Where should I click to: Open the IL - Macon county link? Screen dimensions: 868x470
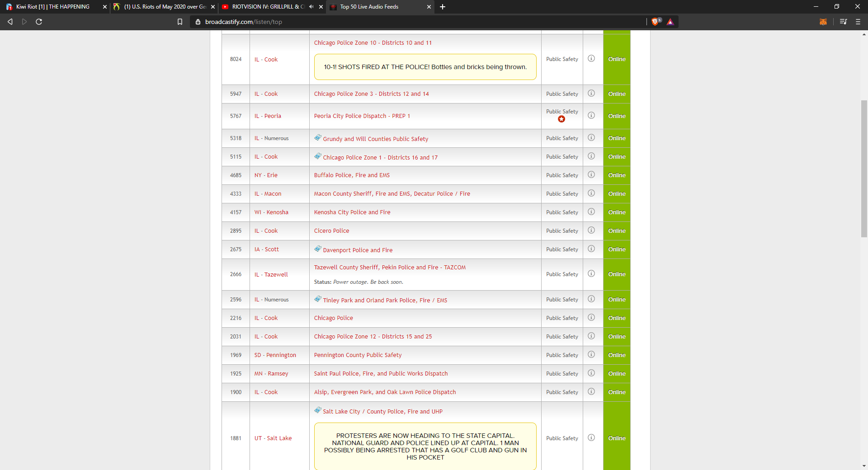(x=268, y=194)
